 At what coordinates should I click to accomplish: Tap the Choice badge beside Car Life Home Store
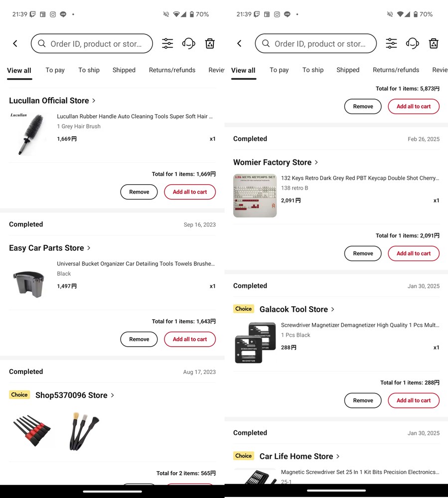point(243,456)
